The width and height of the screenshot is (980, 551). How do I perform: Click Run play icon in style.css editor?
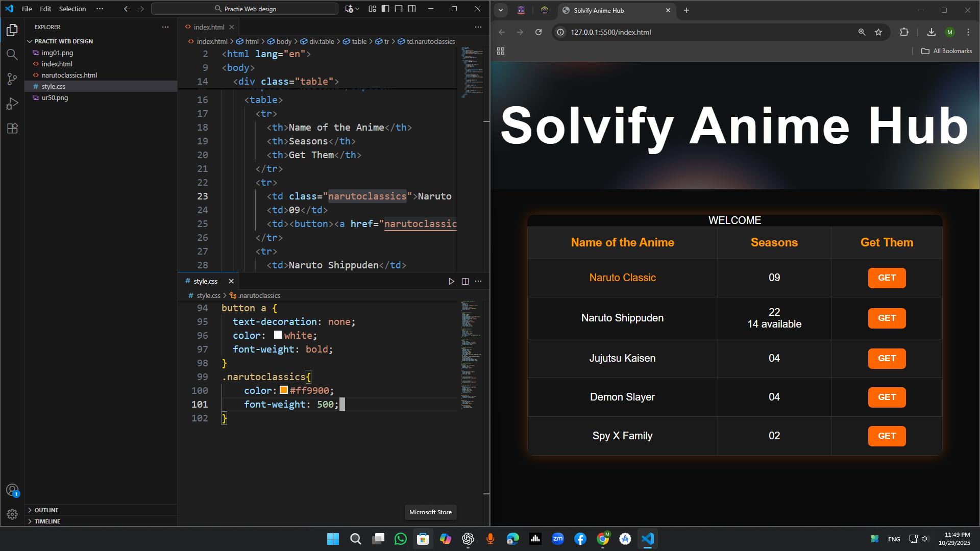coord(451,281)
